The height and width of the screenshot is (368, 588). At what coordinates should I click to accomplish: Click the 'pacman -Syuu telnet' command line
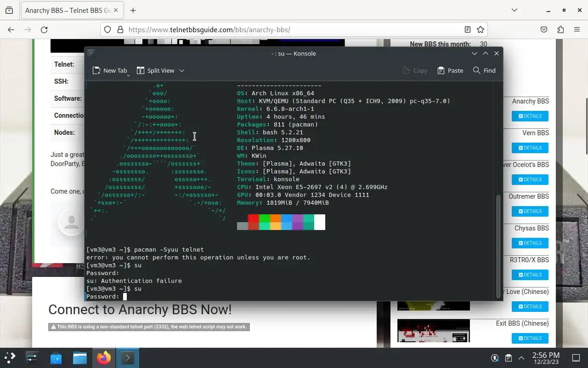pyautogui.click(x=169, y=250)
